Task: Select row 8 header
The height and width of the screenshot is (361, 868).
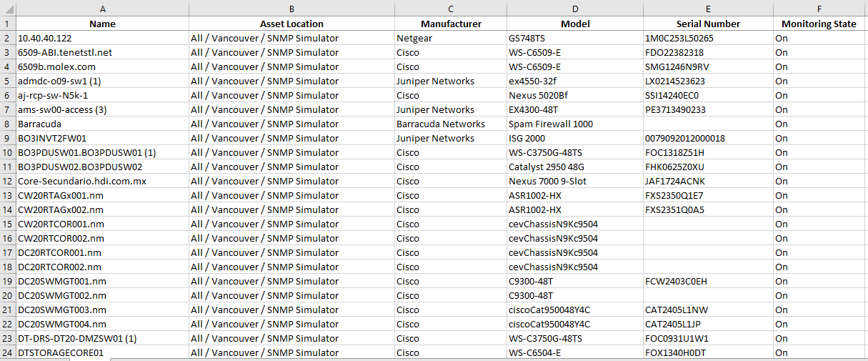Action: pyautogui.click(x=8, y=124)
